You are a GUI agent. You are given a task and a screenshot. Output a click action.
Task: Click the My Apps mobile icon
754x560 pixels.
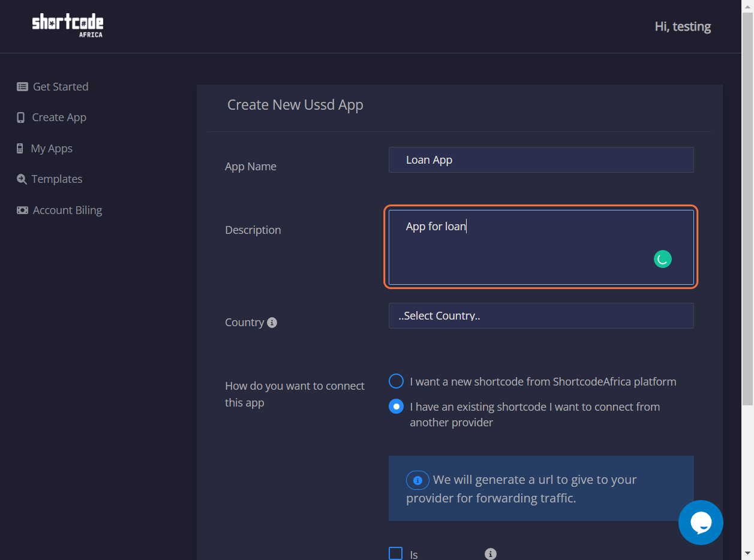tap(20, 149)
